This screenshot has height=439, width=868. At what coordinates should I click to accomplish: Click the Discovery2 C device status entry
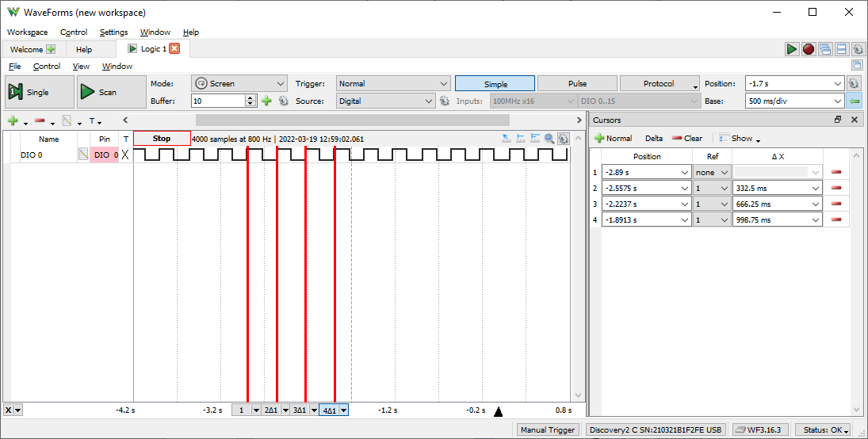(656, 429)
